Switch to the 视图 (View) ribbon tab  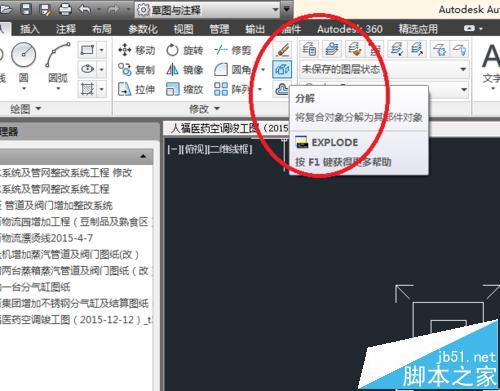(x=183, y=29)
